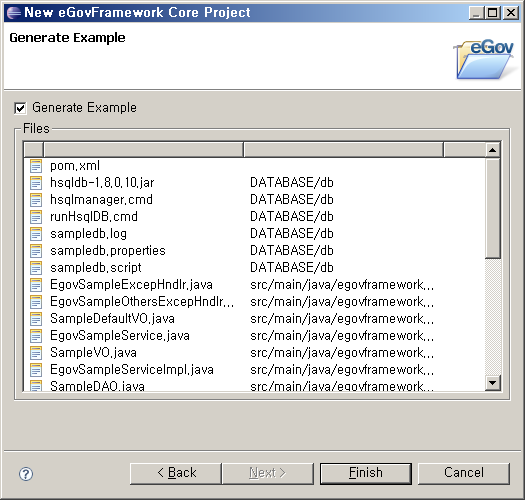Click the Finish button
Screen dimensions: 525x500
pyautogui.click(x=366, y=474)
